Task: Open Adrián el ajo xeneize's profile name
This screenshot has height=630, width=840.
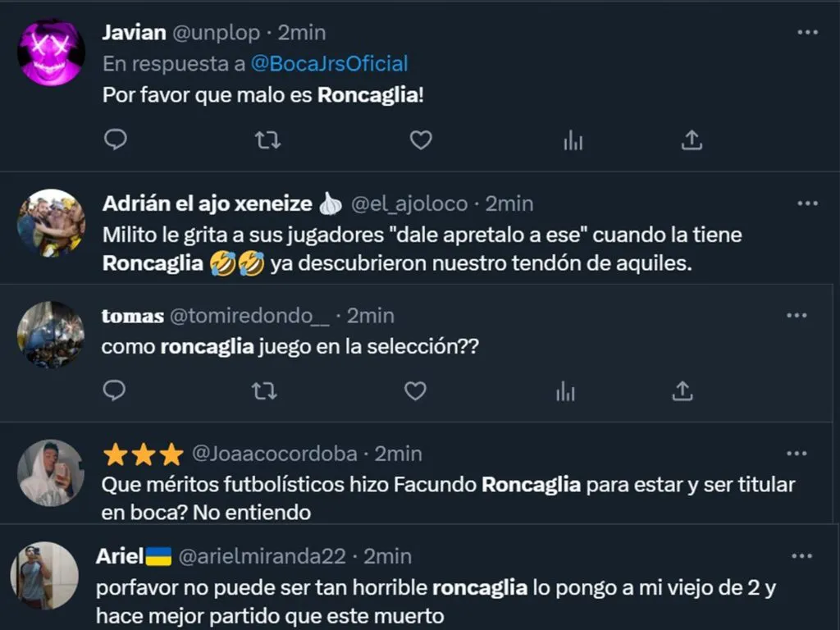Action: coord(208,203)
